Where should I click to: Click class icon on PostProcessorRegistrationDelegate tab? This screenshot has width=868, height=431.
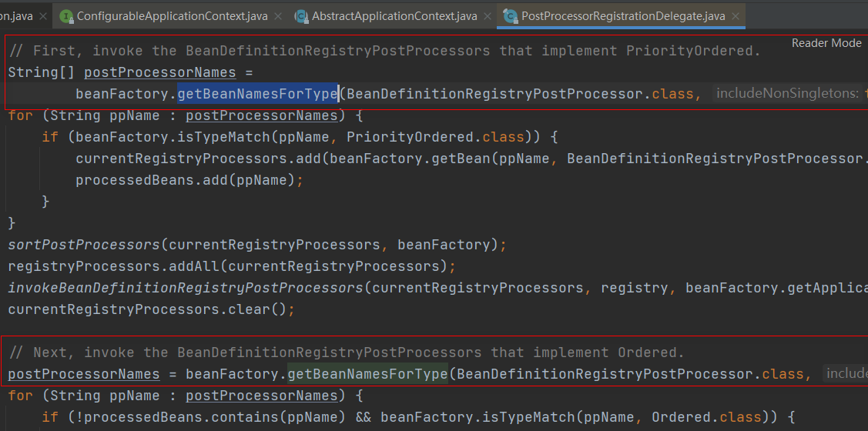click(x=510, y=17)
